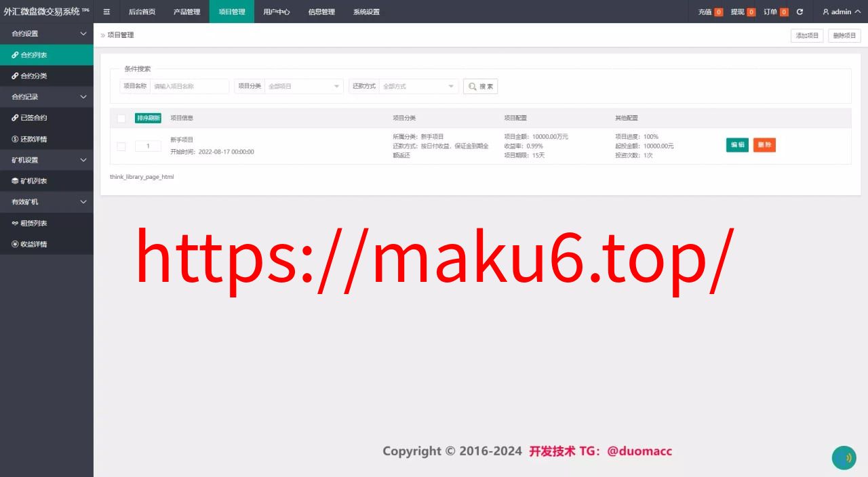Screen dimensions: 868x477
Task: Click the 编辑 button for 新手项目
Action: 737,145
